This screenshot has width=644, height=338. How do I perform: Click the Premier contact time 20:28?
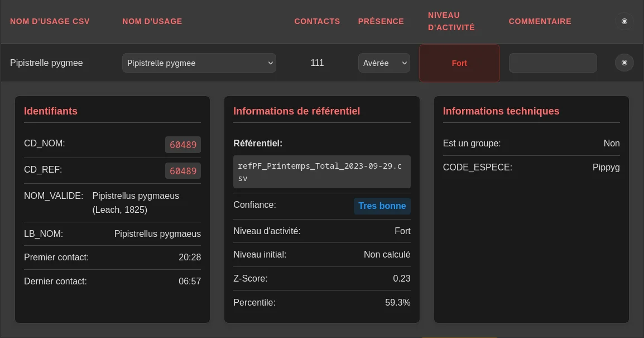190,258
